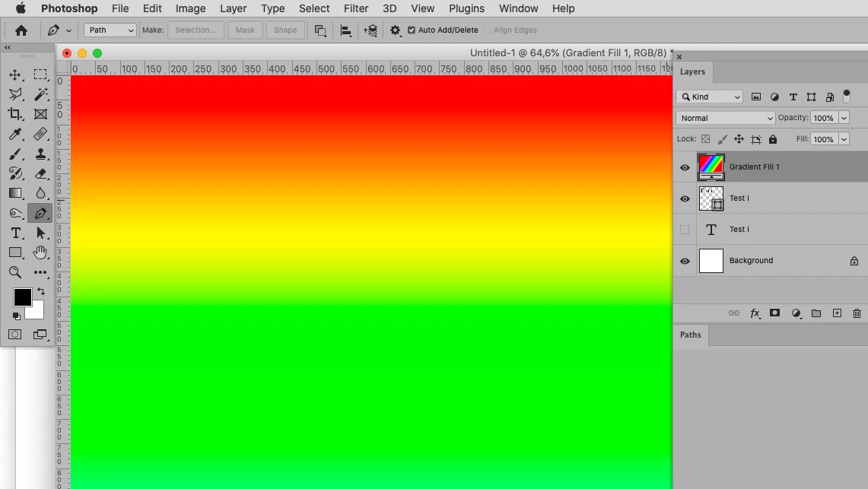Select the Move tool

pos(15,75)
